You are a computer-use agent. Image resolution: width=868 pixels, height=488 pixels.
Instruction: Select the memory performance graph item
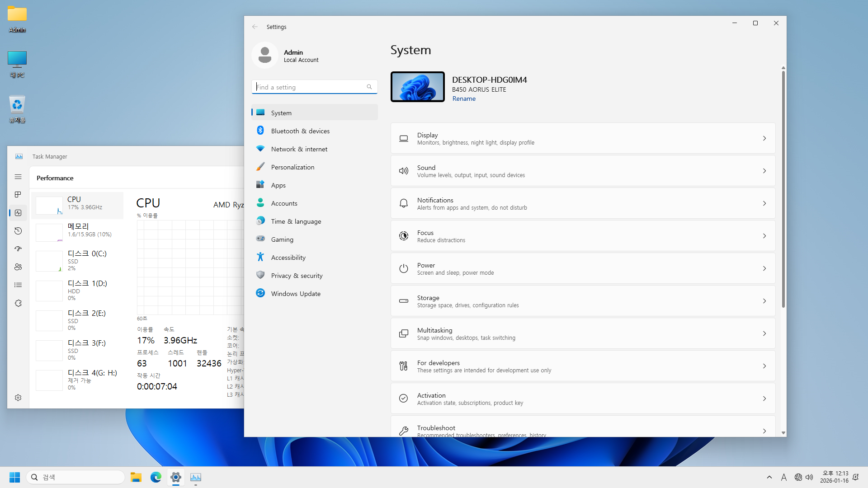point(77,230)
